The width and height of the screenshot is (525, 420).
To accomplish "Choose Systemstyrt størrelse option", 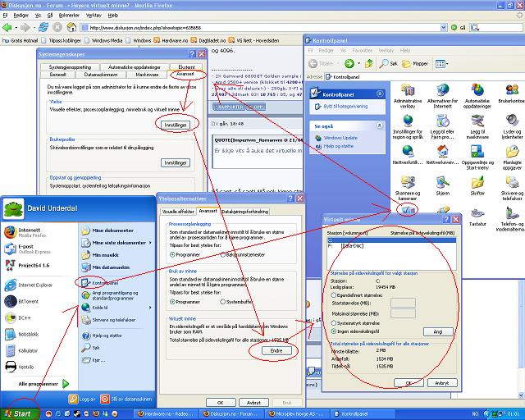I will [x=334, y=323].
